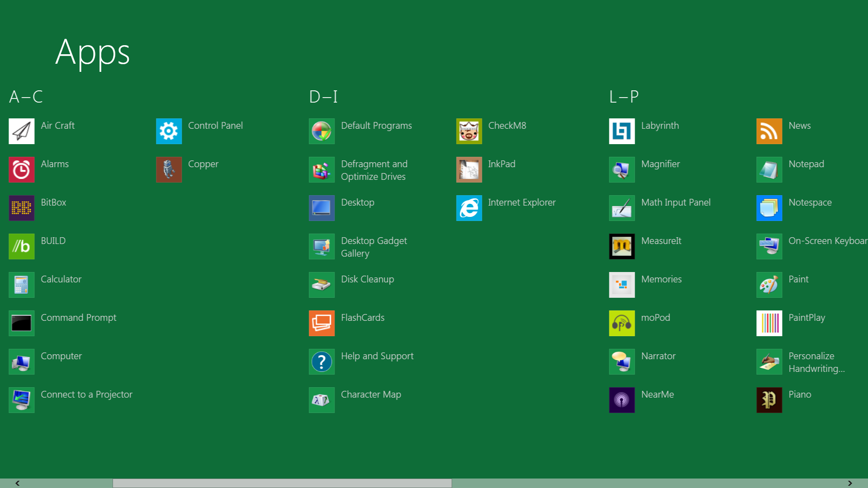Open the Air Craft paper plane icon
868x488 pixels.
click(x=22, y=131)
